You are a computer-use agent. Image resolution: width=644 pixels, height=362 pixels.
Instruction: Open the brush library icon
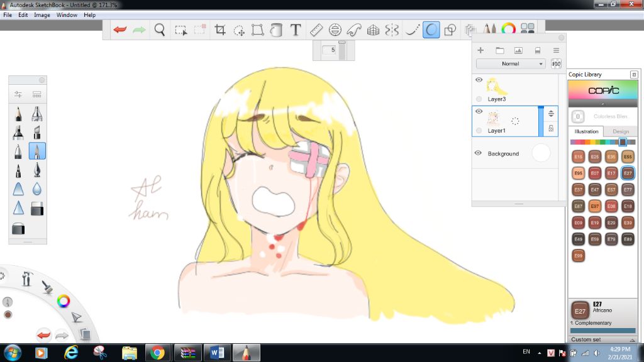(x=37, y=94)
